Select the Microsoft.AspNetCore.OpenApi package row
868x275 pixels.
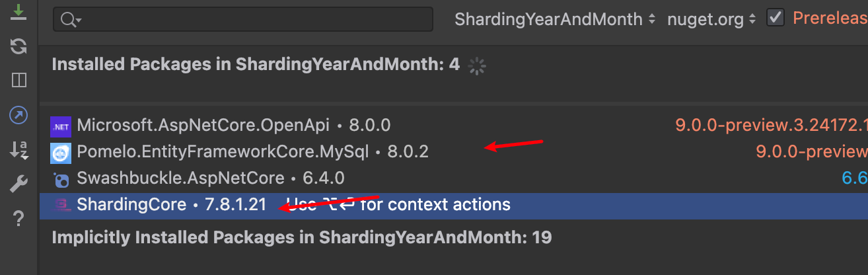coord(454,125)
